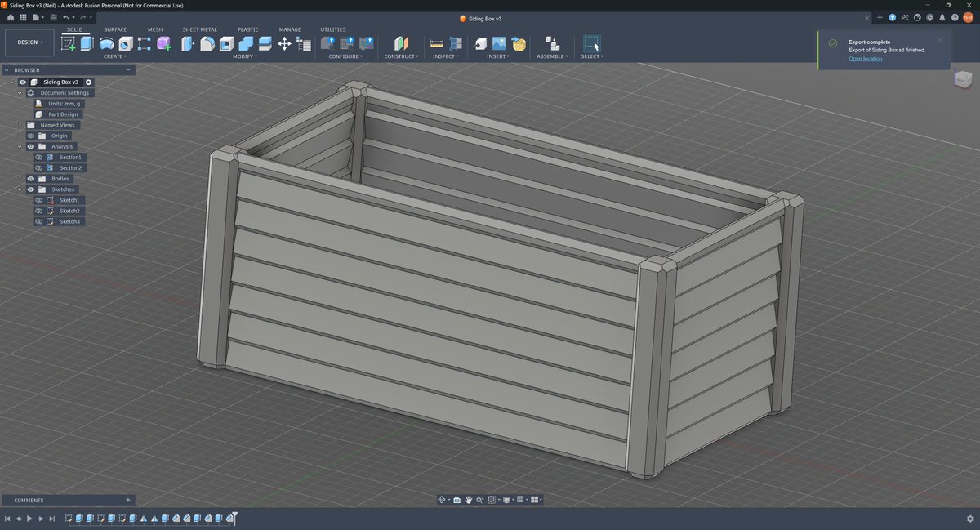The width and height of the screenshot is (980, 530).
Task: Hide the Analysis folder
Action: [31, 147]
